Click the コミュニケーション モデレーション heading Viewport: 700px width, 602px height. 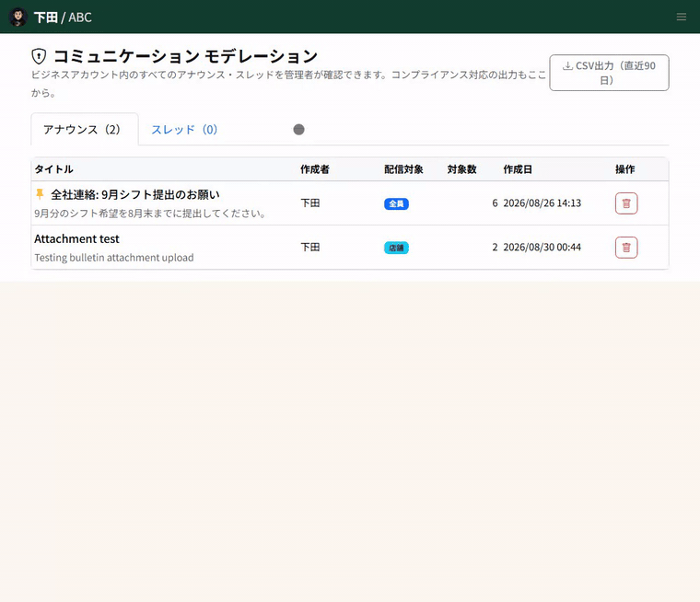click(186, 56)
